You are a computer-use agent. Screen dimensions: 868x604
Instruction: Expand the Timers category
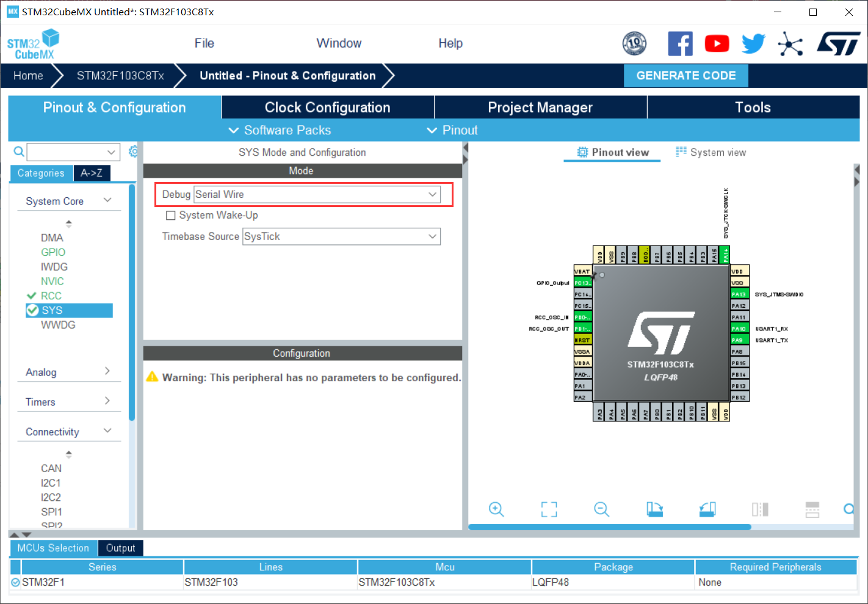coord(107,401)
